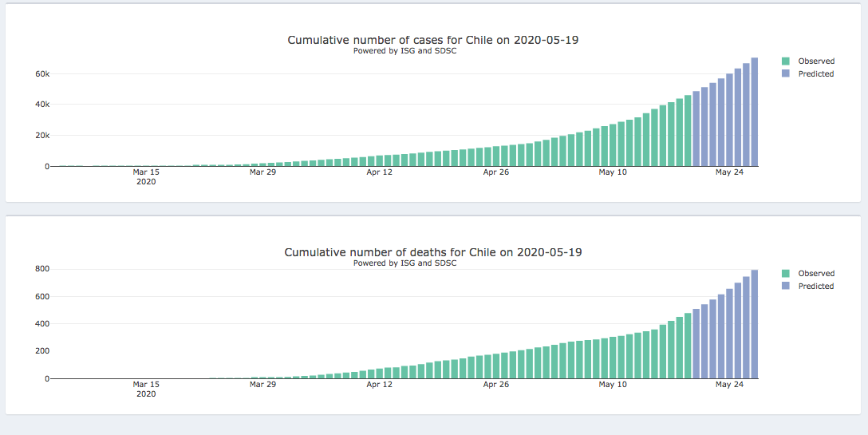Select the tallest predicted bar in cases chart

[x=754, y=112]
